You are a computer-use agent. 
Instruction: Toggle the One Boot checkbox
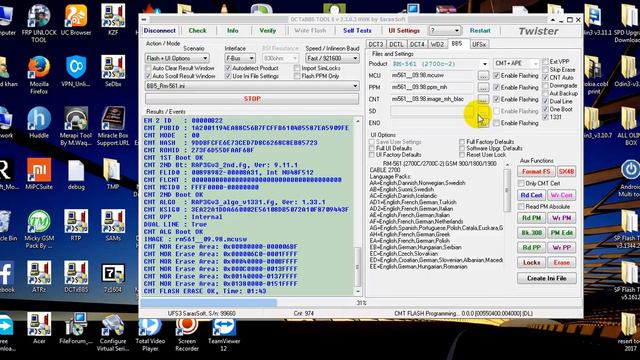click(545, 109)
